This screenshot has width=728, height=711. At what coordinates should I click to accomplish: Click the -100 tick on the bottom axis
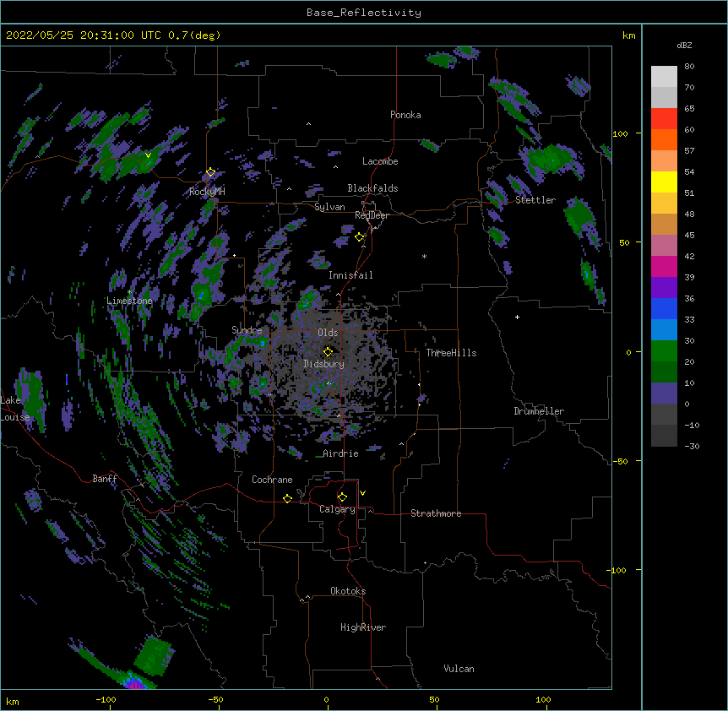pos(106,699)
